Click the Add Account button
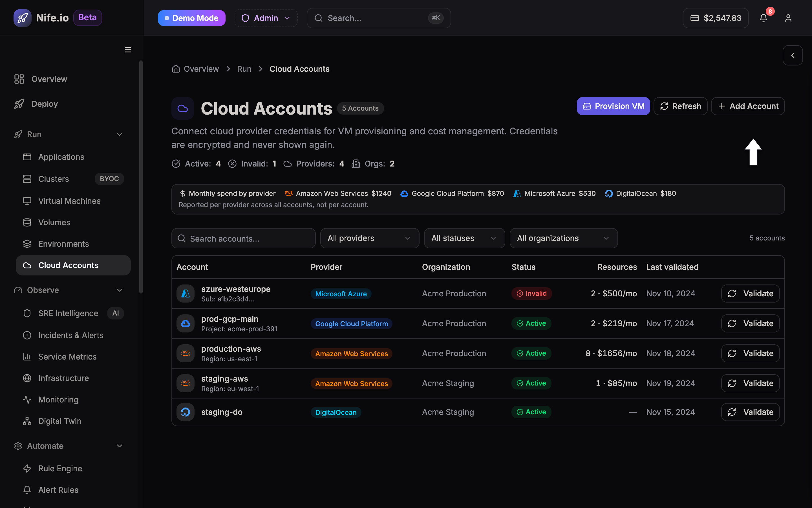Viewport: 812px width, 508px height. pos(748,106)
